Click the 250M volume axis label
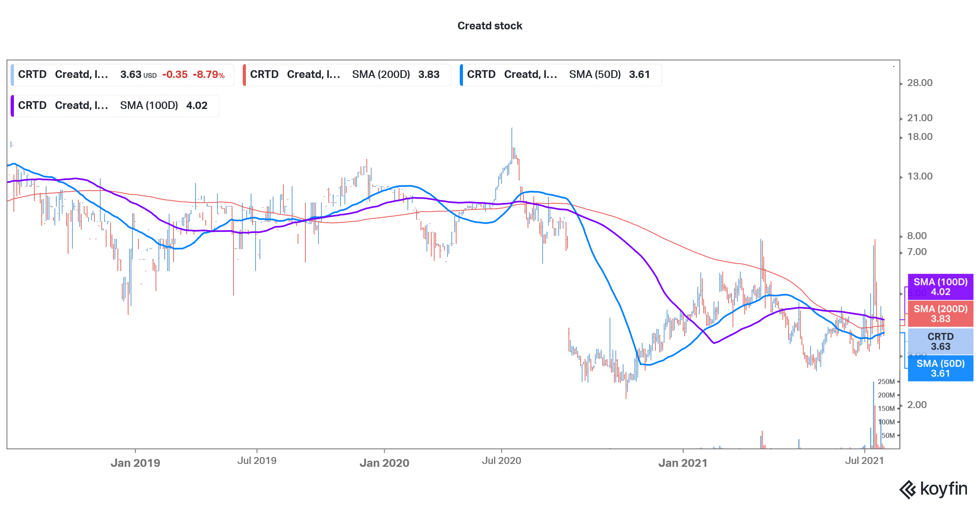The width and height of the screenshot is (980, 506). click(x=886, y=382)
